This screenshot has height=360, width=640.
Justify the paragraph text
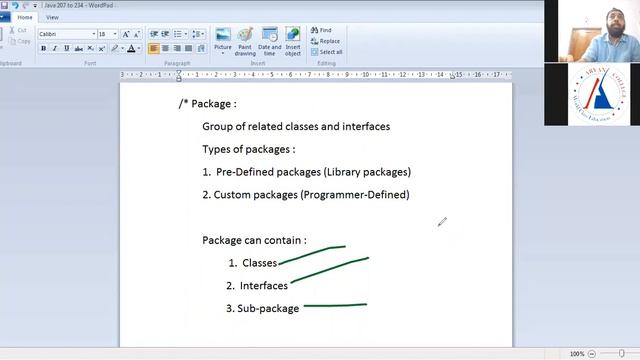(x=188, y=48)
